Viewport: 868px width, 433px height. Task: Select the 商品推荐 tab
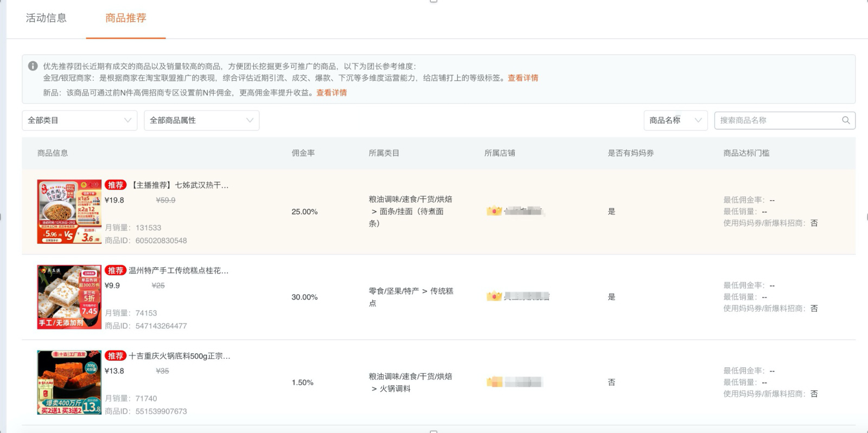pyautogui.click(x=126, y=18)
